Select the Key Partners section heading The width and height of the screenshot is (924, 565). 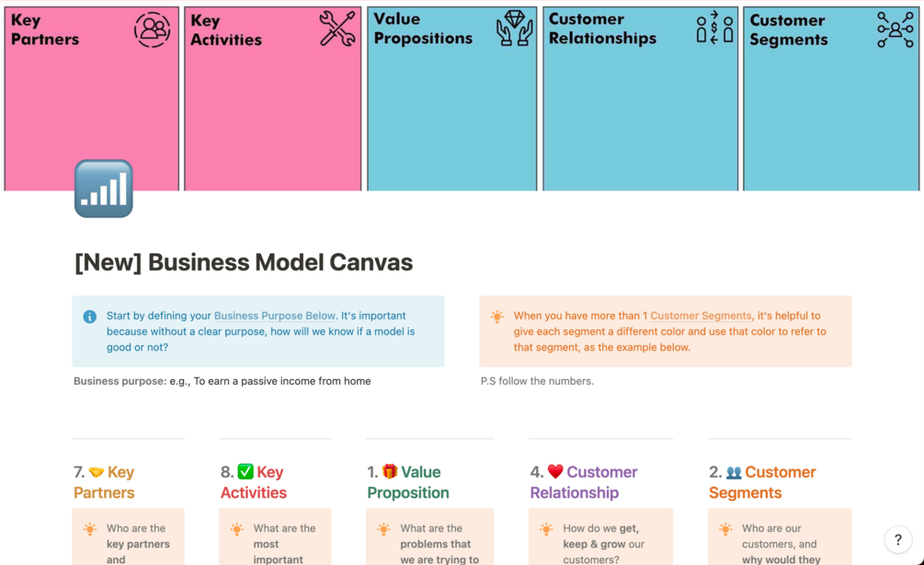click(104, 482)
